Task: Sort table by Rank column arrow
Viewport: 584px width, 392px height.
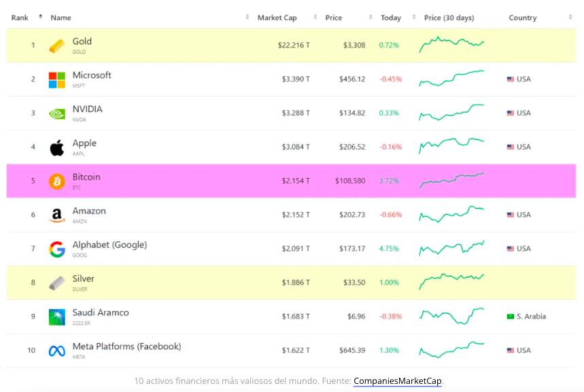Action: 41,17
